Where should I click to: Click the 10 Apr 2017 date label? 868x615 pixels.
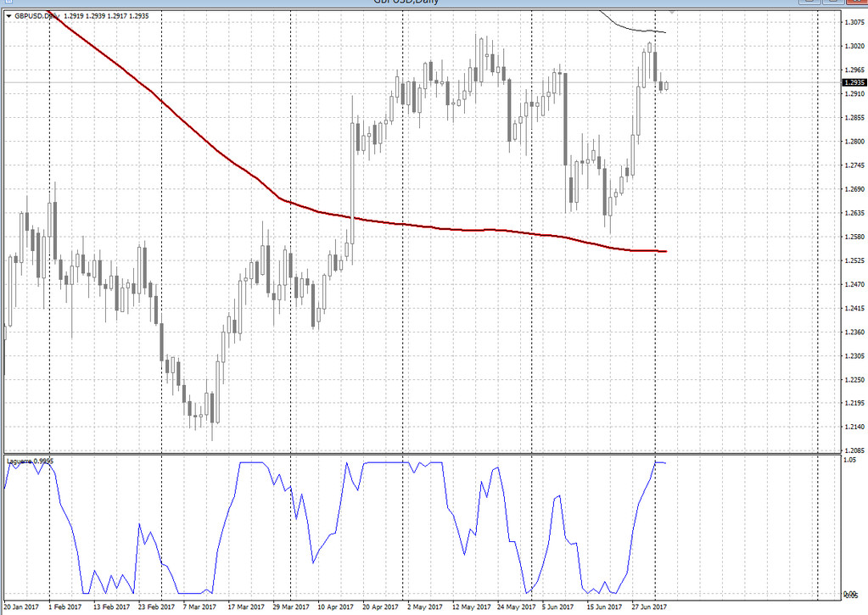pyautogui.click(x=334, y=607)
